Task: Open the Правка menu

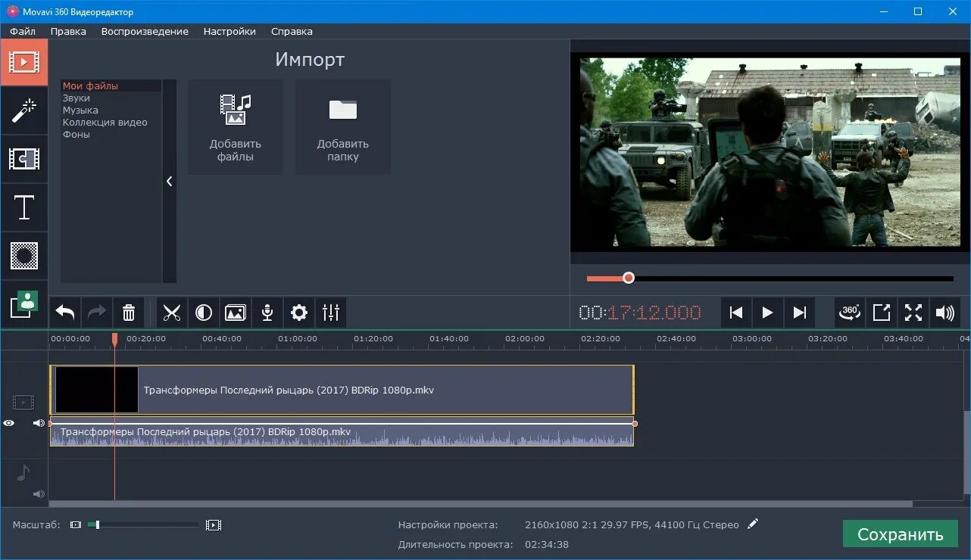Action: pos(68,31)
